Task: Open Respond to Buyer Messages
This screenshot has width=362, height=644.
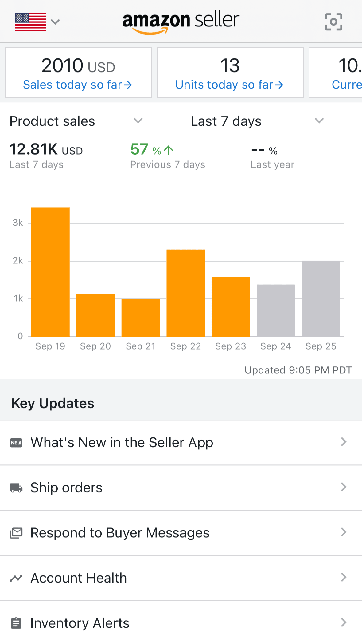Action: 120,533
